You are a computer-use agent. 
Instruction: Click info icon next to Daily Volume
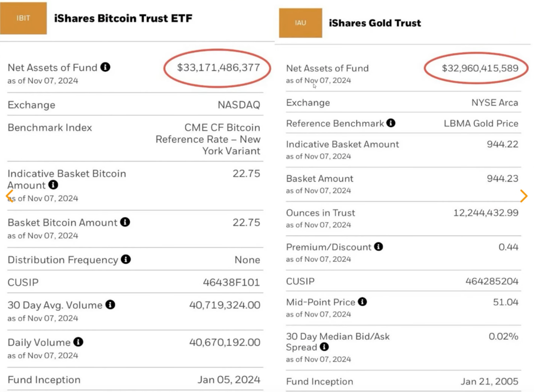(x=78, y=342)
